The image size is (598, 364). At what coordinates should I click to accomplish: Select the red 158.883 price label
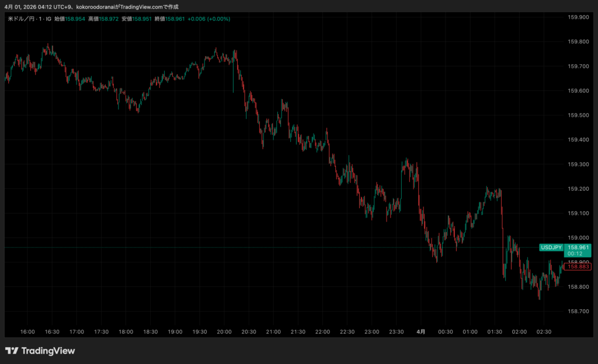click(578, 267)
